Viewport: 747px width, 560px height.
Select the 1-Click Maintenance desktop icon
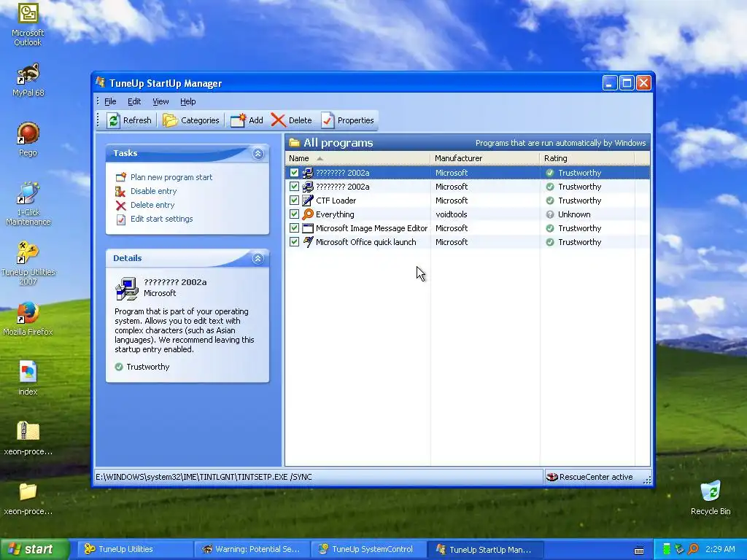[x=28, y=204]
